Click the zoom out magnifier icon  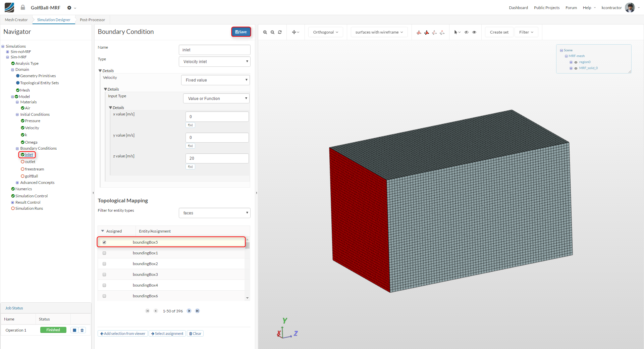coord(272,32)
